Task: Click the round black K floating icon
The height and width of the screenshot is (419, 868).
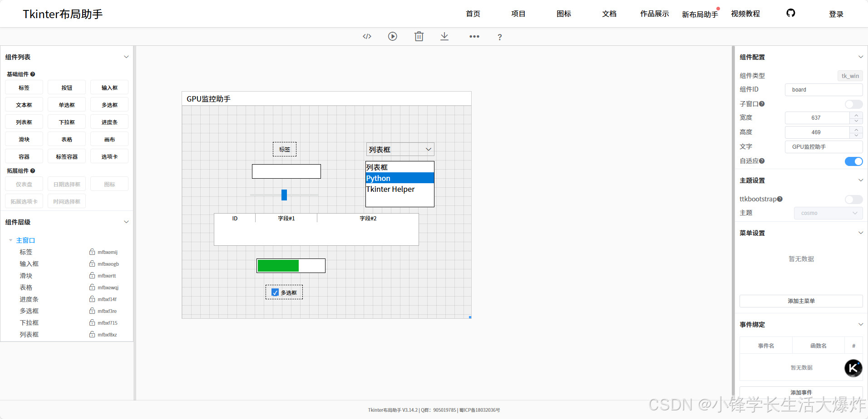Action: pyautogui.click(x=853, y=368)
